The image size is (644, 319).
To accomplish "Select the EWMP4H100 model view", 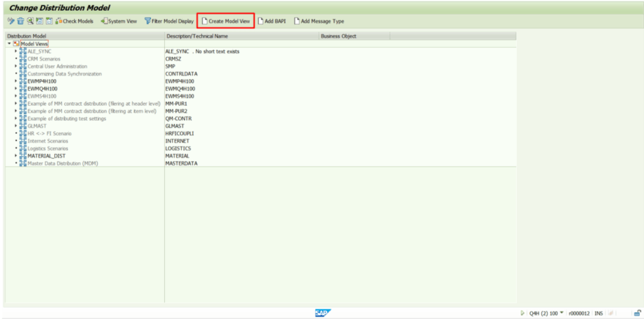I will coord(42,81).
